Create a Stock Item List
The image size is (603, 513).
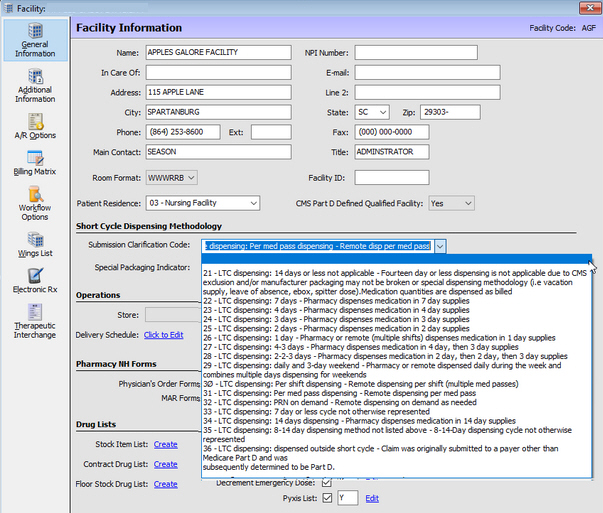[x=166, y=444]
